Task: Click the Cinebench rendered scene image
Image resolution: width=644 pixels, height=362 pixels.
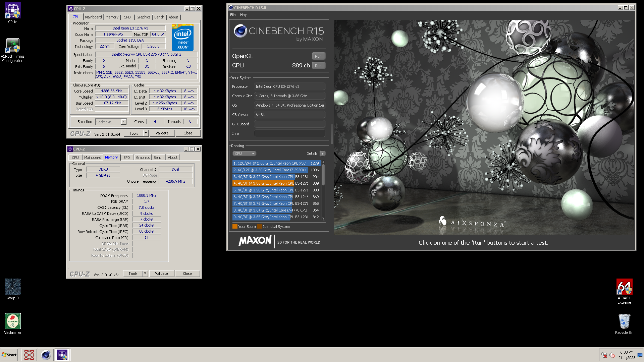Action: [x=484, y=127]
